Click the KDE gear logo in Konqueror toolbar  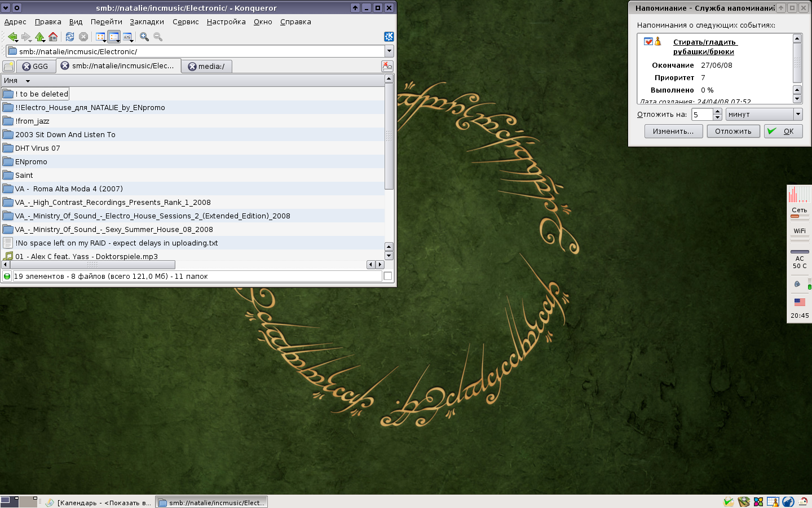pyautogui.click(x=389, y=37)
